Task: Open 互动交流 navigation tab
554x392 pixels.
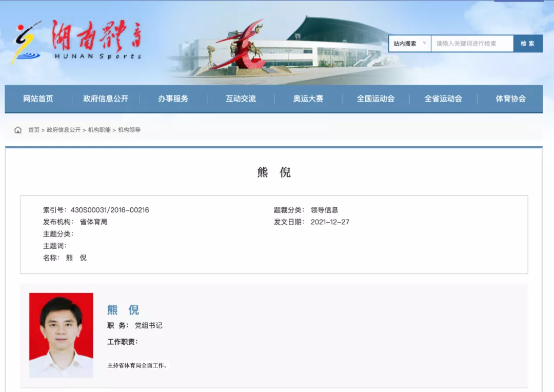Action: 241,99
